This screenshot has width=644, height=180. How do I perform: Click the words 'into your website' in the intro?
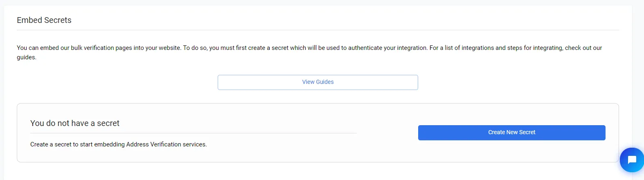pos(158,48)
